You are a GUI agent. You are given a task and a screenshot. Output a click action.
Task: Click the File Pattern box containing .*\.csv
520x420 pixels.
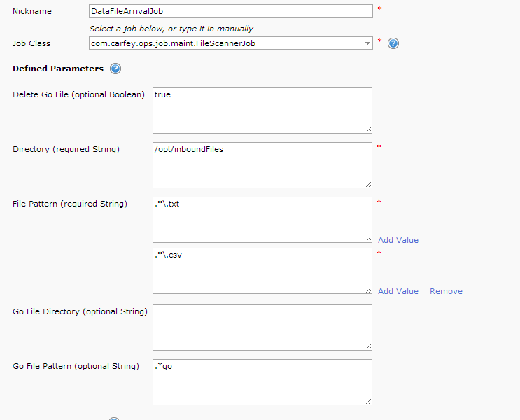[x=262, y=270]
